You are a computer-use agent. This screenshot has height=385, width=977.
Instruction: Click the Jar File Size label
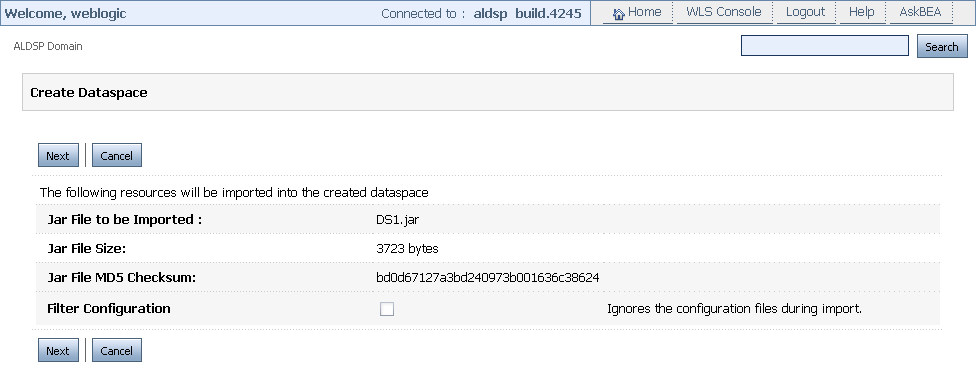tap(87, 249)
